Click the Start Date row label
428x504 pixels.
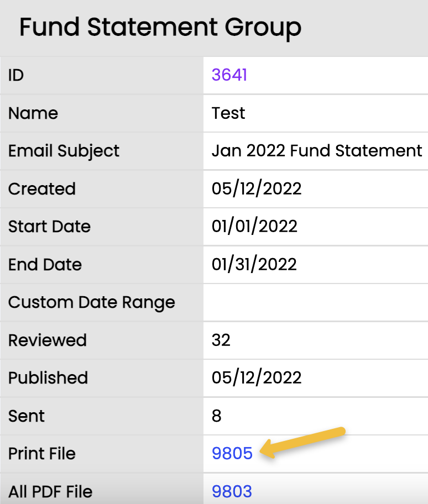click(x=49, y=227)
